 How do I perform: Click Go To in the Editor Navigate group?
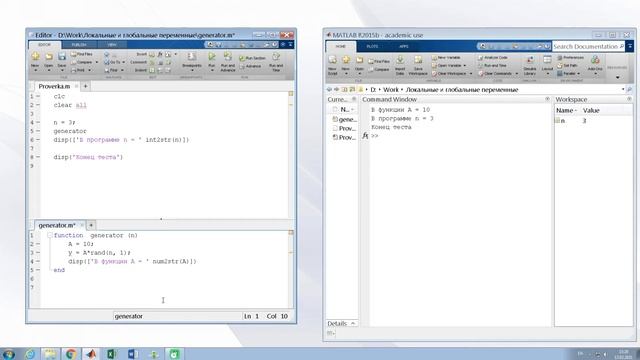pos(112,62)
